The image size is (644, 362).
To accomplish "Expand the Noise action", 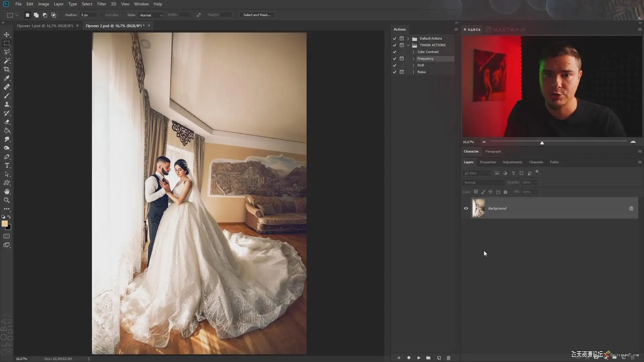I will tap(413, 72).
